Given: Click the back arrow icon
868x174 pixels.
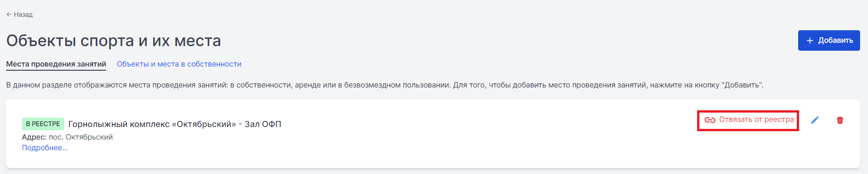Looking at the screenshot, I should point(9,14).
